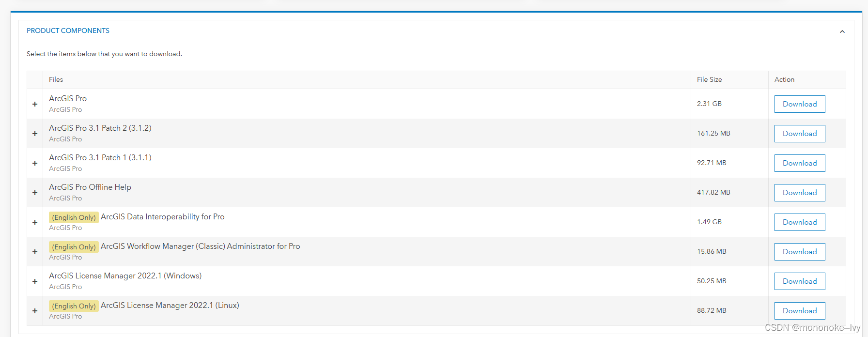This screenshot has width=868, height=337.
Task: Download ArcGIS License Manager 2022.1 (Windows)
Action: 800,281
